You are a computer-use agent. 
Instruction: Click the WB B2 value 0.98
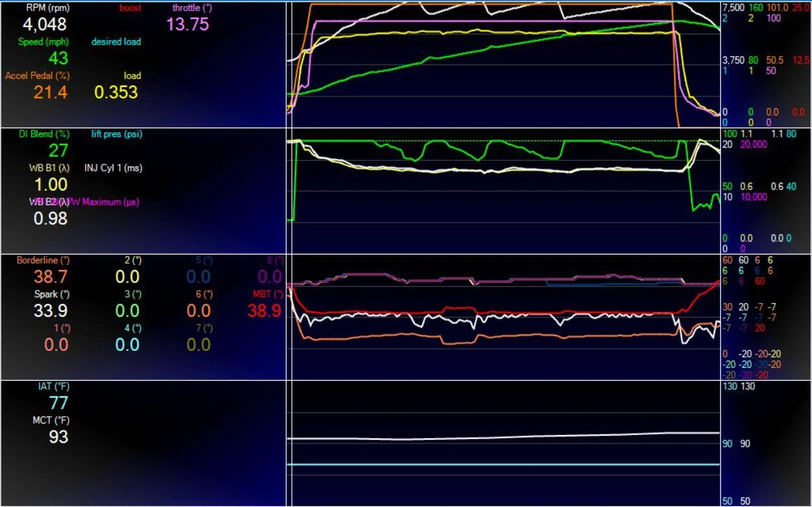click(x=50, y=218)
